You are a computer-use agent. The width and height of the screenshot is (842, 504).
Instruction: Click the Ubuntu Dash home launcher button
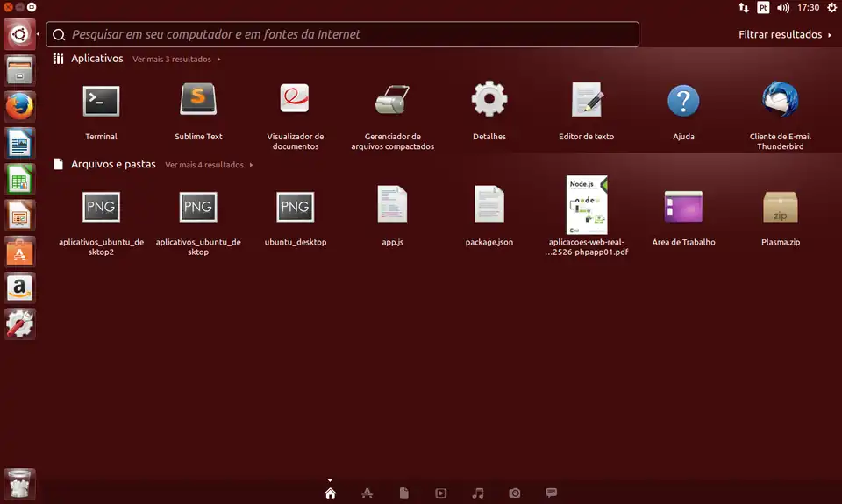[x=19, y=34]
